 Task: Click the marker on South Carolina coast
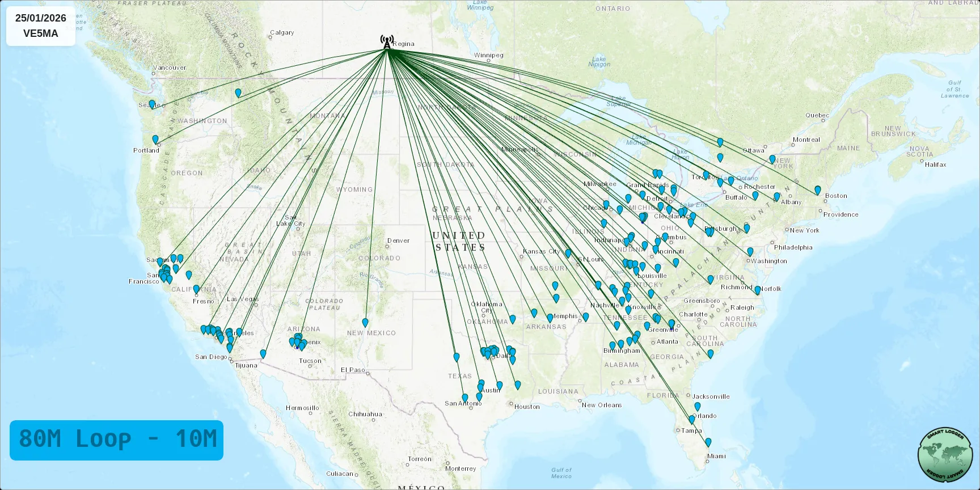click(x=710, y=354)
